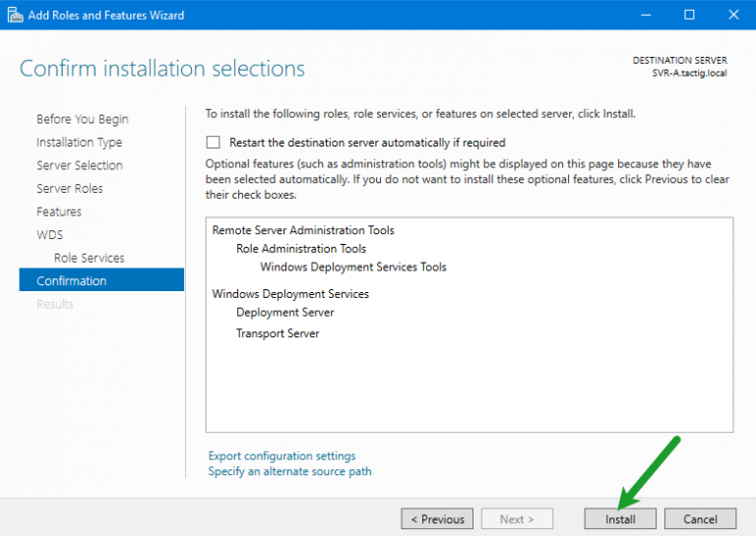Select WDS step in sidebar
Screen dimensions: 756x536
(x=49, y=234)
